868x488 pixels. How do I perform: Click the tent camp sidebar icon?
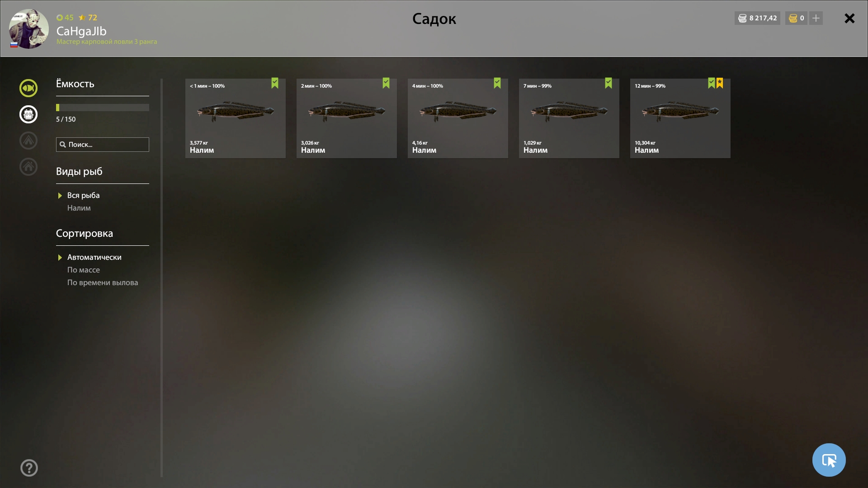click(x=28, y=141)
